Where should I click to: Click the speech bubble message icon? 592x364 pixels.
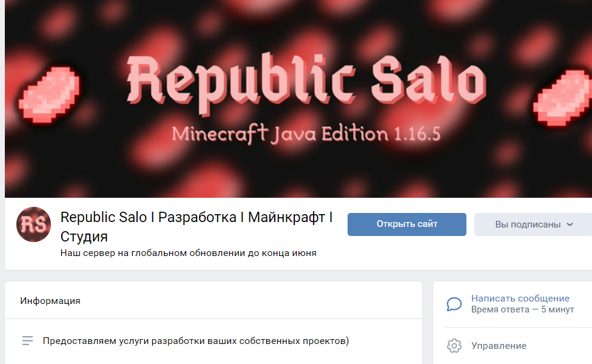point(454,304)
